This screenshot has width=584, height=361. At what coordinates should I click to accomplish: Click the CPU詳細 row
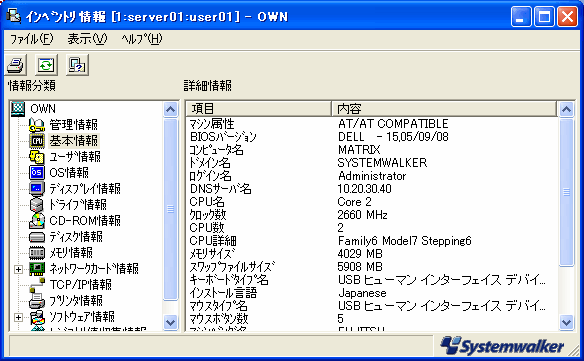click(x=371, y=241)
